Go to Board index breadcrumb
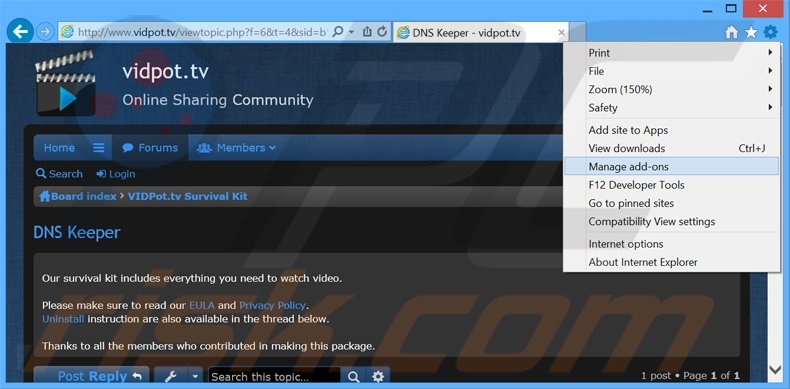Viewport: 790px width, 389px height. 78,197
